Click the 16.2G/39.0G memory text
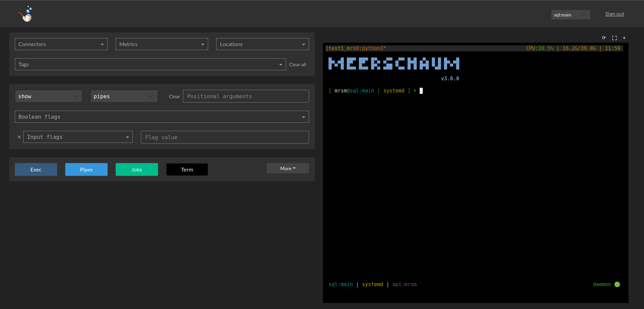Screen dimensions: 644x309 coord(579,48)
